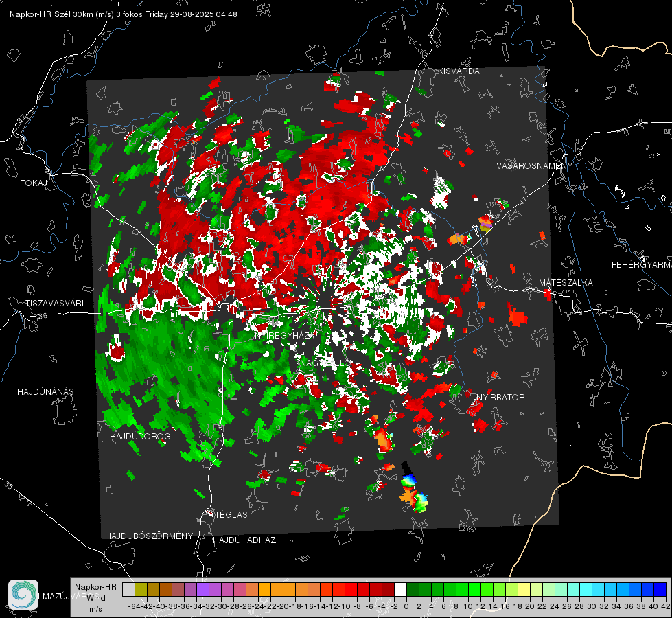Image resolution: width=672 pixels, height=618 pixels.
Task: Click the Napkor-HR Wind m/s legend title
Action: pyautogui.click(x=95, y=598)
